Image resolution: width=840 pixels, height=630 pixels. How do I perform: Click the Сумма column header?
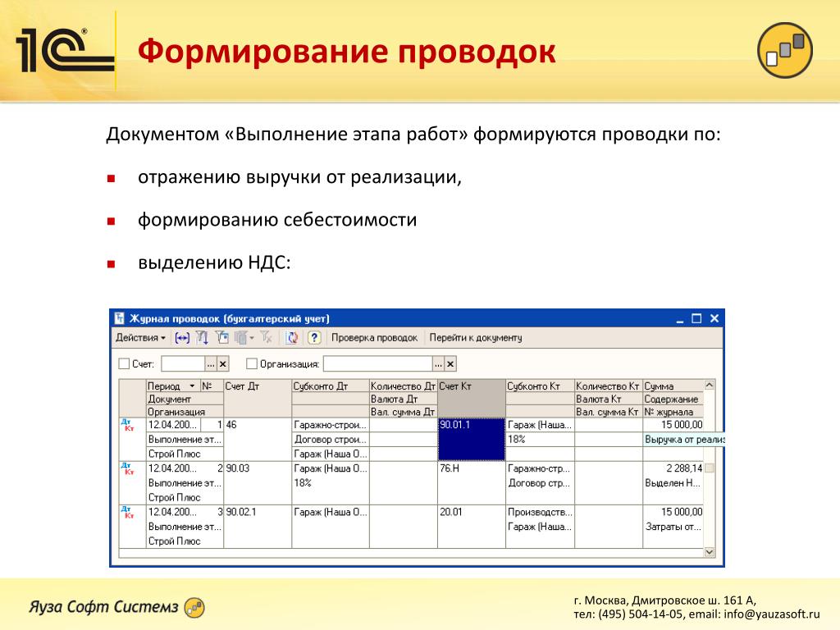[x=673, y=386]
